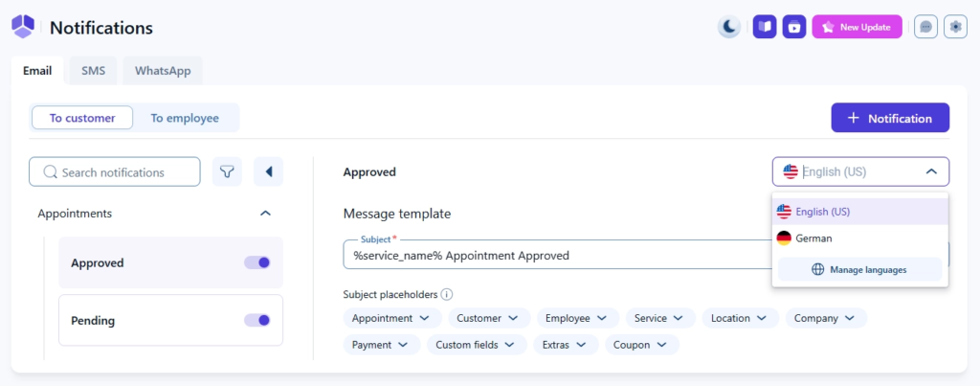Switch to the WhatsApp tab
980x386 pixels.
162,70
